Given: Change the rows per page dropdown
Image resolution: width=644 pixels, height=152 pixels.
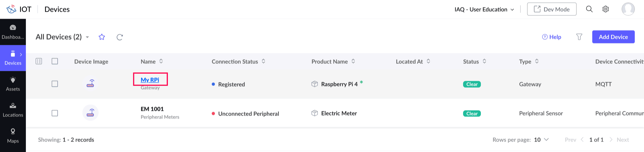Looking at the screenshot, I should coord(541,140).
